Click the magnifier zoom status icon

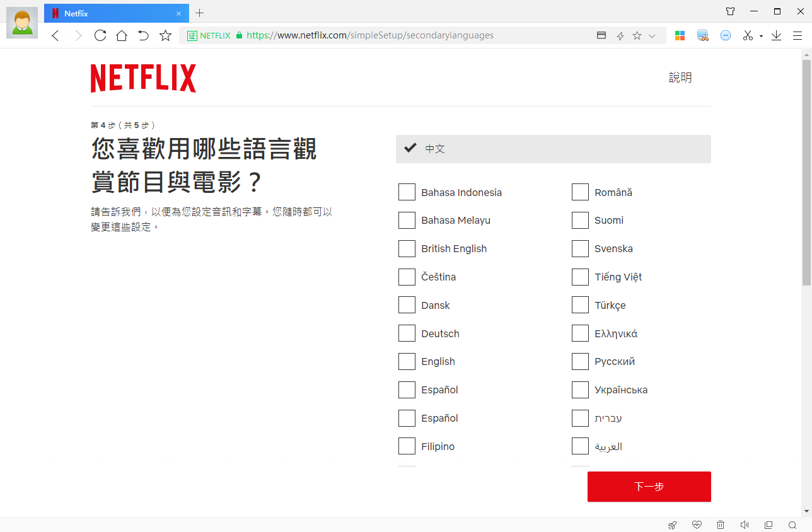[792, 525]
